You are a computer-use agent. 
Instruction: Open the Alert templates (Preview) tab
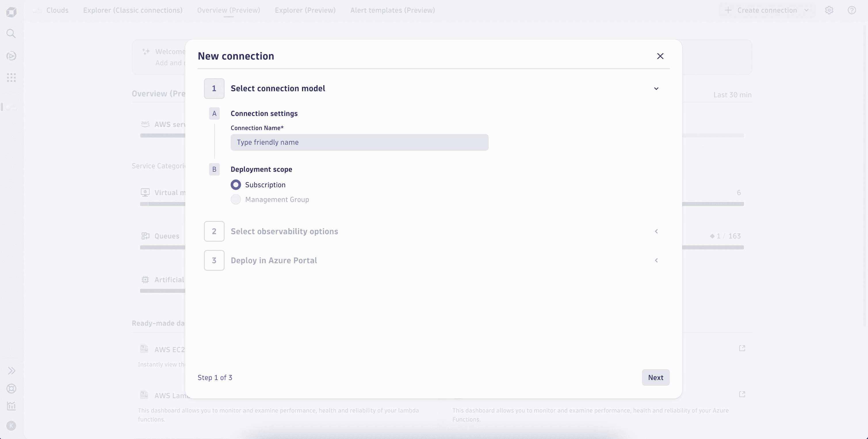[392, 10]
